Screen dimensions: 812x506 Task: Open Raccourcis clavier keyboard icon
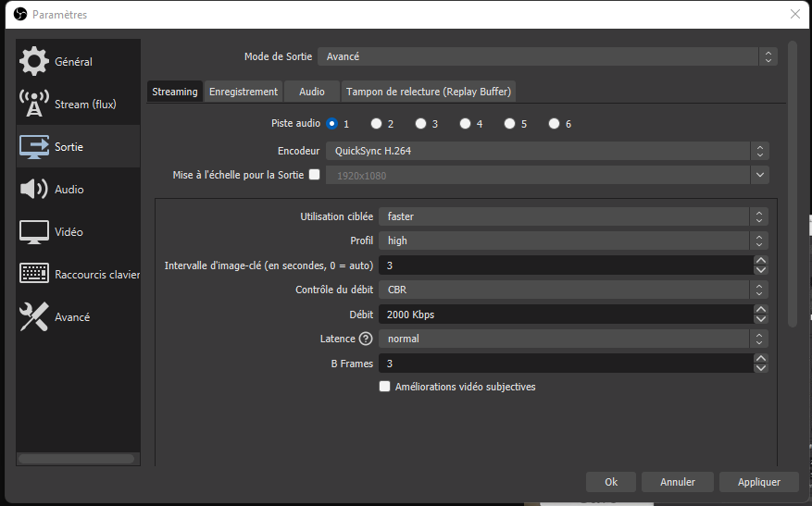point(34,275)
